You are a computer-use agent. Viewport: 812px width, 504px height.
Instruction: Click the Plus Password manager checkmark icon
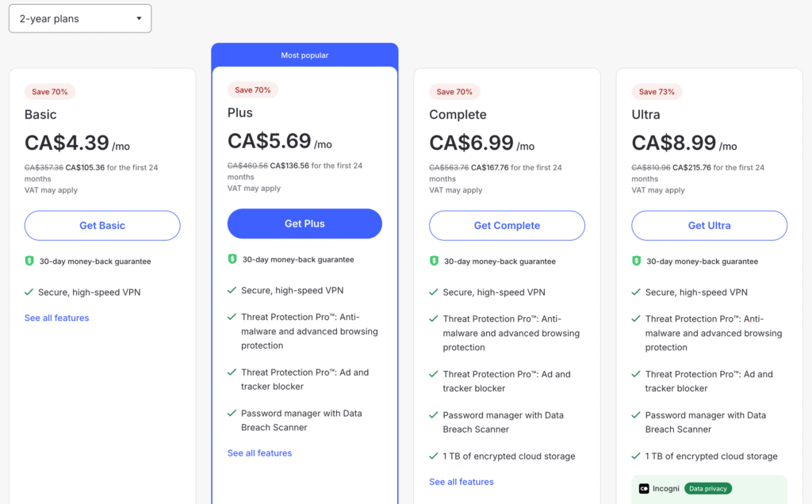point(232,413)
